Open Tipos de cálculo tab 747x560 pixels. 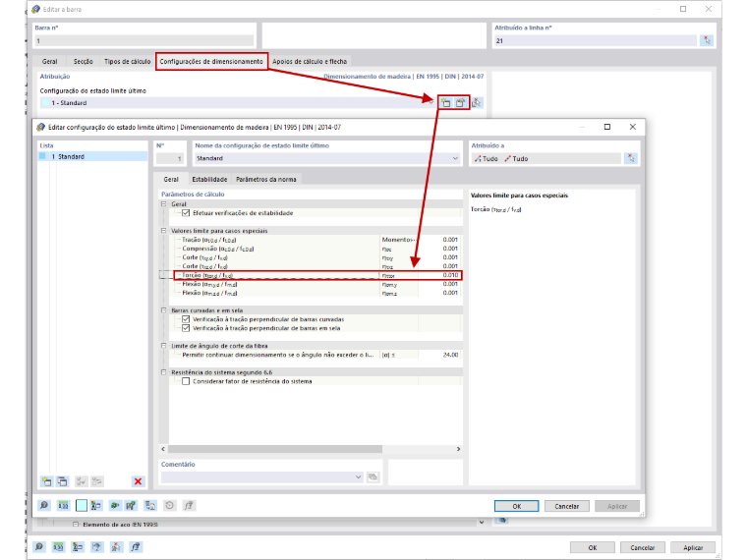pos(127,62)
